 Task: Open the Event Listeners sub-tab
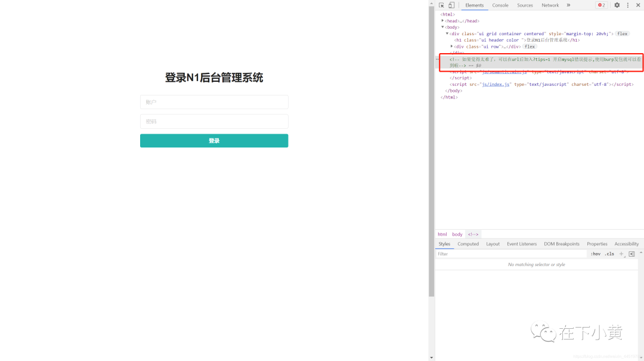click(522, 244)
